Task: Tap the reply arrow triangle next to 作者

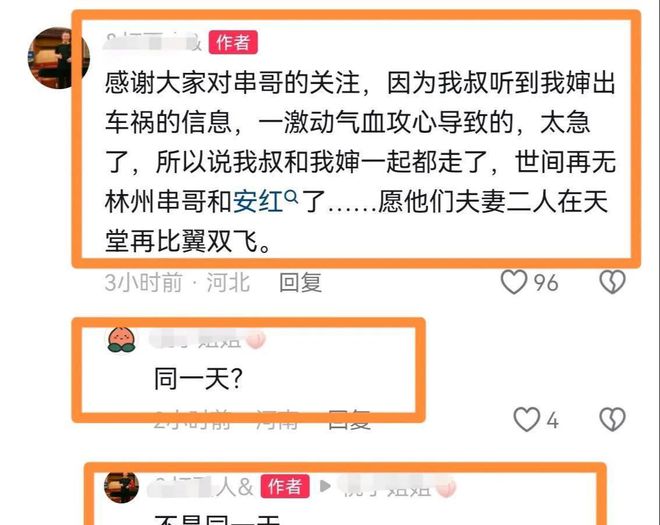Action: (x=325, y=486)
